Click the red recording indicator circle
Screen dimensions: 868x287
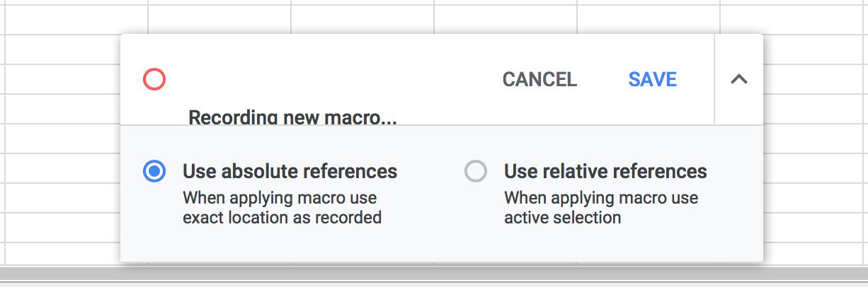coord(154,79)
